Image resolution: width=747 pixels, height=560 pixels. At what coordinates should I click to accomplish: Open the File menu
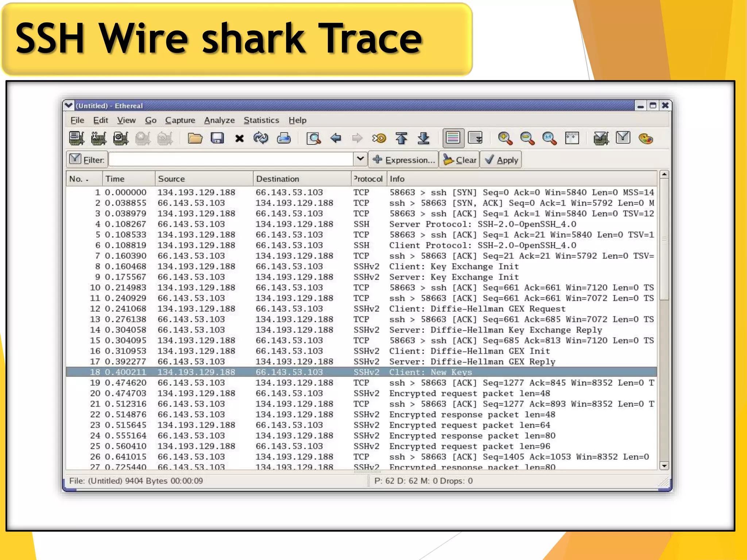coord(77,120)
